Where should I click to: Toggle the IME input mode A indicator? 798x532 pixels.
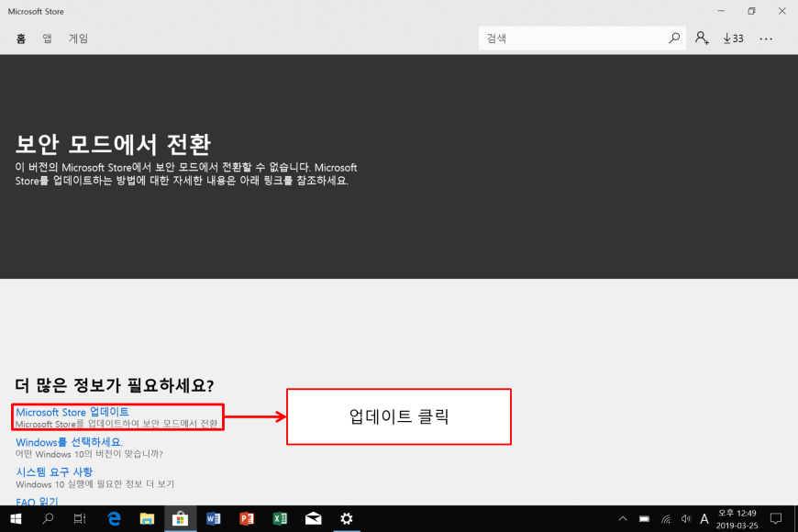704,519
